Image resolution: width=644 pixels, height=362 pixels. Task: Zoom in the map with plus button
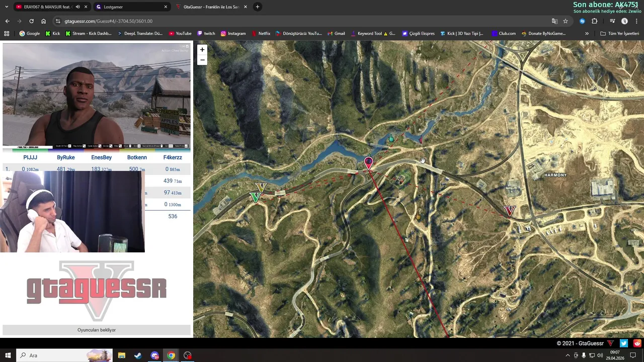(202, 49)
